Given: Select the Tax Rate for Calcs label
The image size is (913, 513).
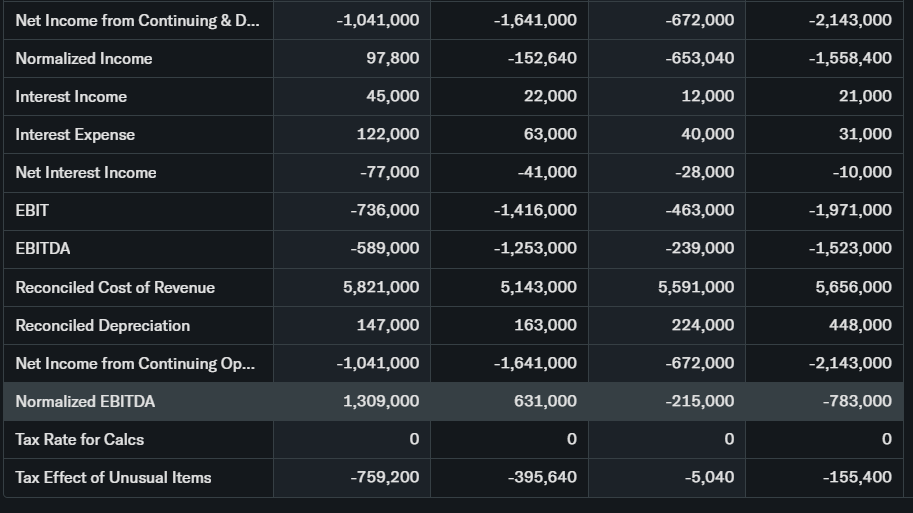Looking at the screenshot, I should click(80, 439).
